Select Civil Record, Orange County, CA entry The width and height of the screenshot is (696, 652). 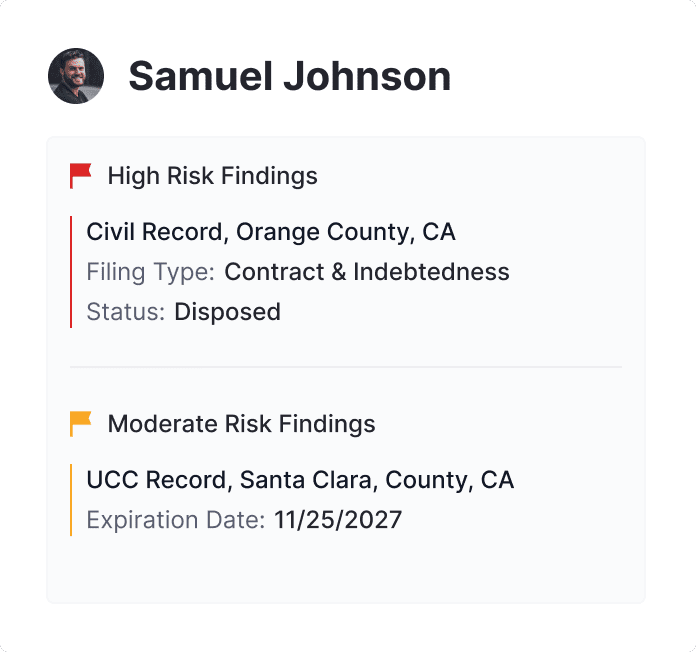(270, 232)
